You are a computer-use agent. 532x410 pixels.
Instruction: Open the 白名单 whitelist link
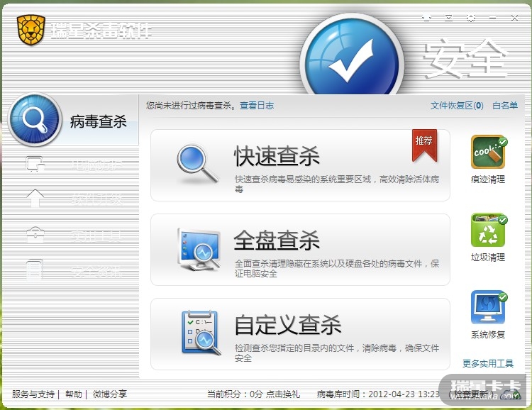(505, 106)
